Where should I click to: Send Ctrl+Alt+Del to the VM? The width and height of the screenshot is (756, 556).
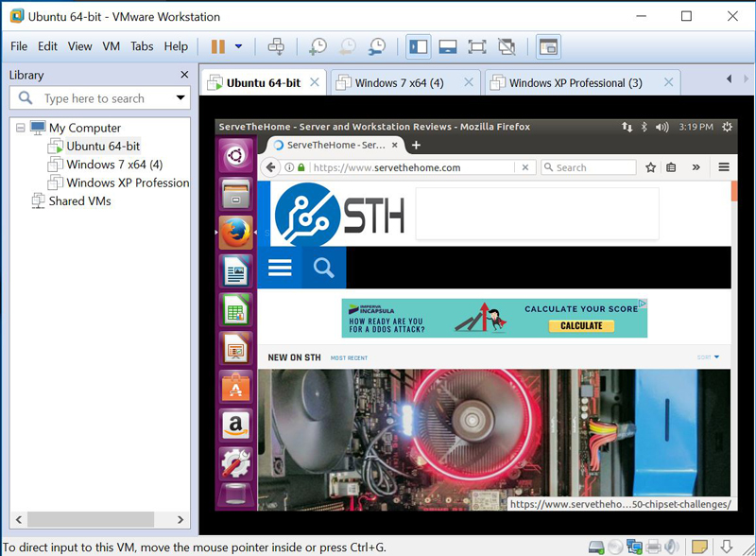click(276, 47)
